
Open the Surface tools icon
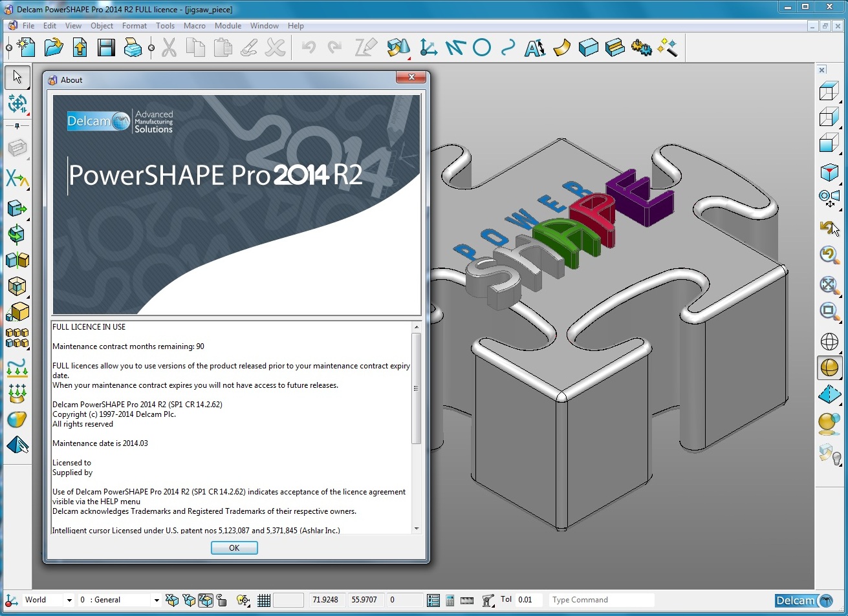tap(561, 48)
